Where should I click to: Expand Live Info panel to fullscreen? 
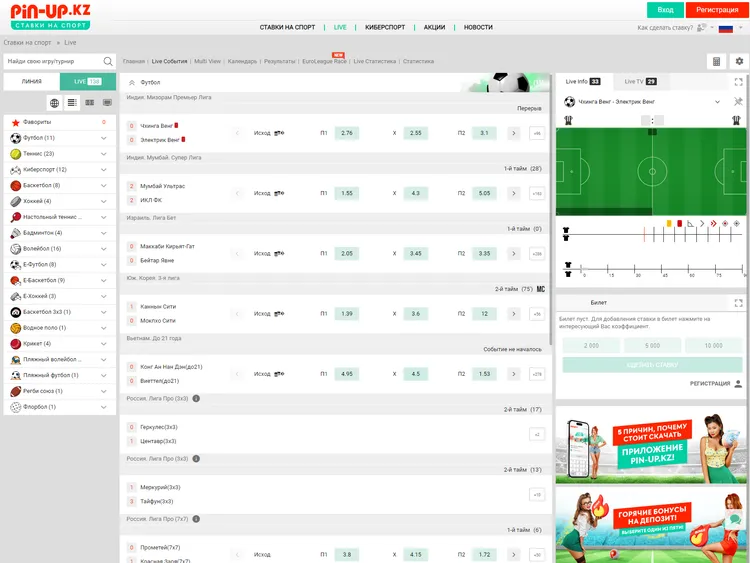(739, 81)
